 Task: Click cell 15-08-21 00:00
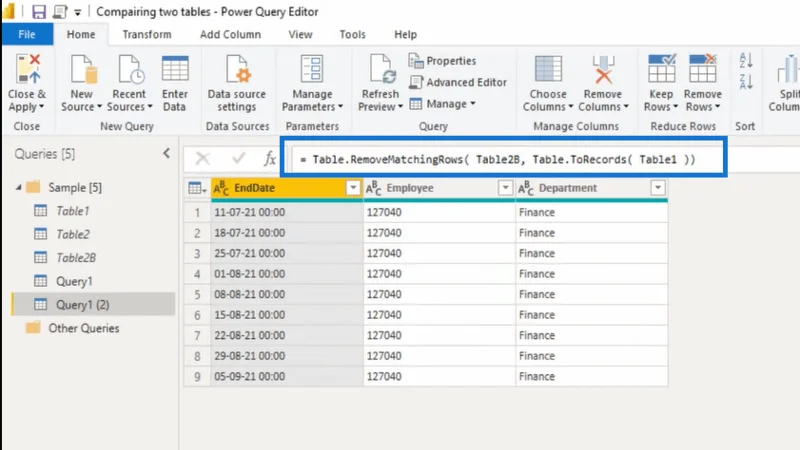[x=287, y=315]
